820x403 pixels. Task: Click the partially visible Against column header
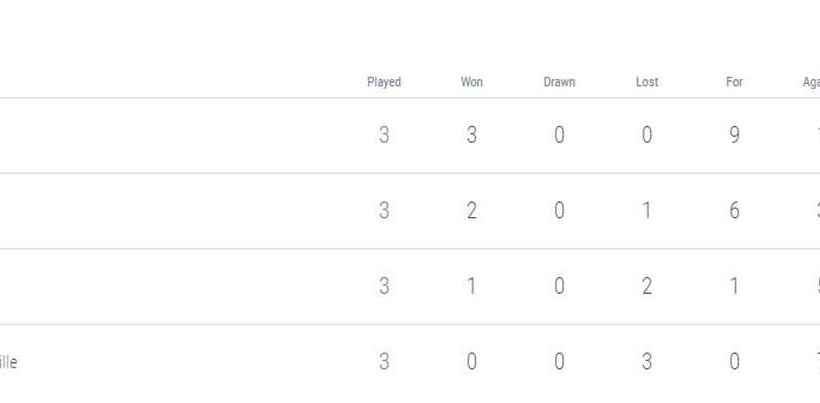(x=810, y=82)
